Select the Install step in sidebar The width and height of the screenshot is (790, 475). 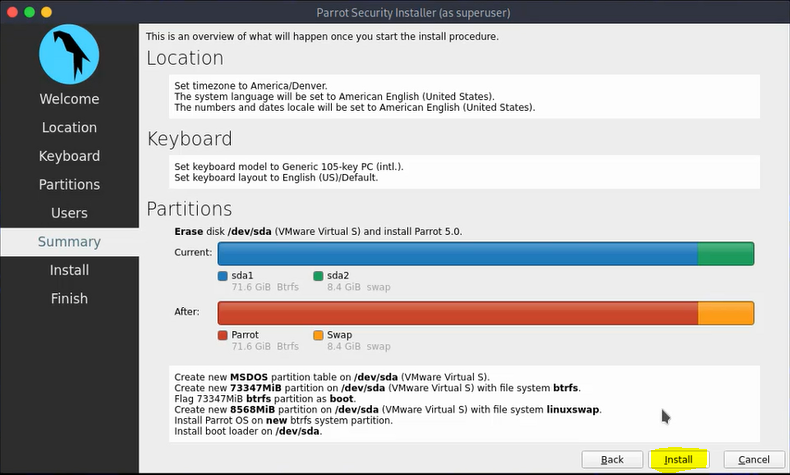(69, 270)
